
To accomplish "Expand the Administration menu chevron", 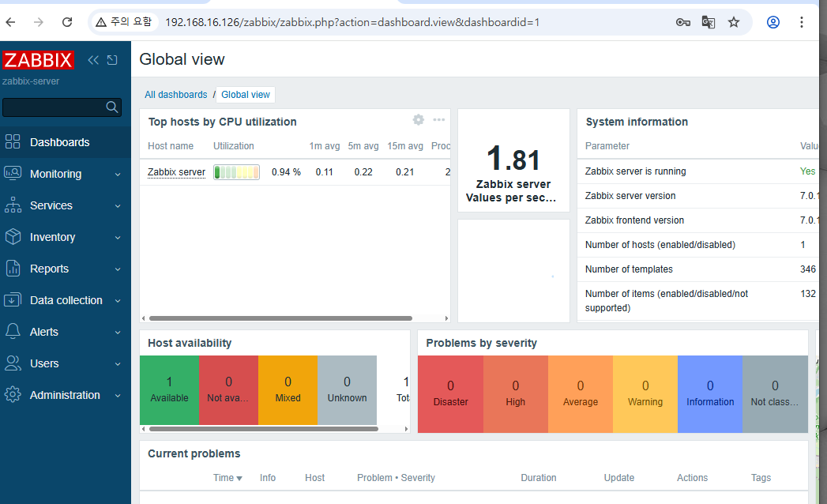I will (118, 396).
